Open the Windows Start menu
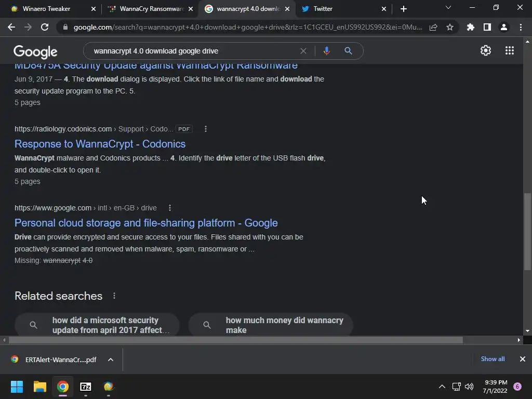Viewport: 532px width, 399px height. [17, 387]
